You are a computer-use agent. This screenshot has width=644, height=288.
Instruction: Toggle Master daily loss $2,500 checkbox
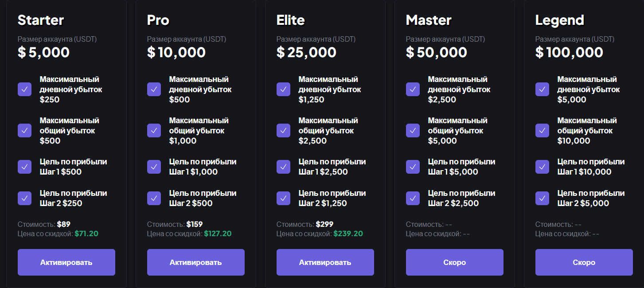(x=413, y=89)
